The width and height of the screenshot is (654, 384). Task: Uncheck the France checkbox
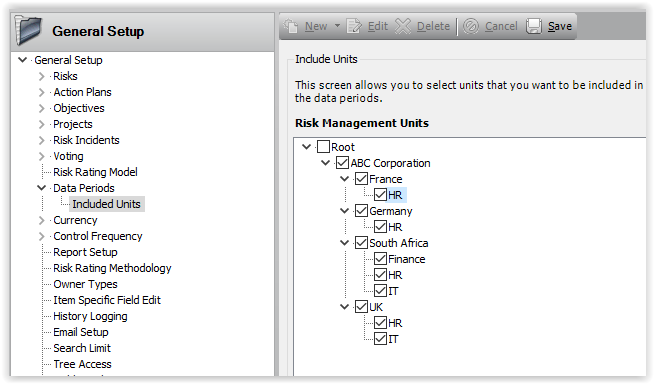[x=361, y=179]
